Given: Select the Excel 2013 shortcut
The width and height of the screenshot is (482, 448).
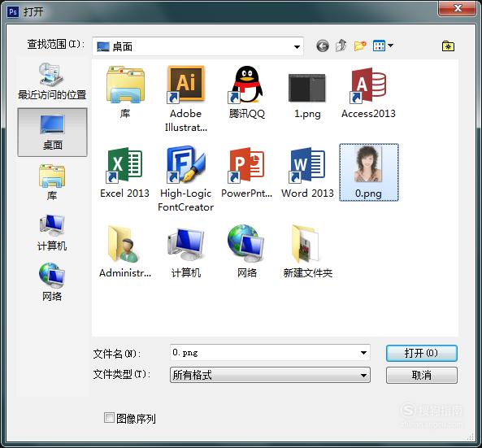Looking at the screenshot, I should pos(124,172).
